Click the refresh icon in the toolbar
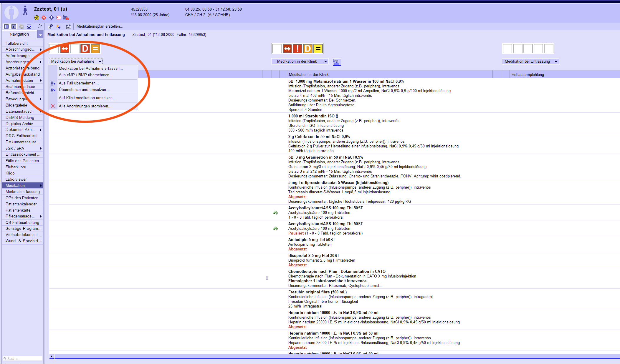620x364 pixels. tap(39, 26)
